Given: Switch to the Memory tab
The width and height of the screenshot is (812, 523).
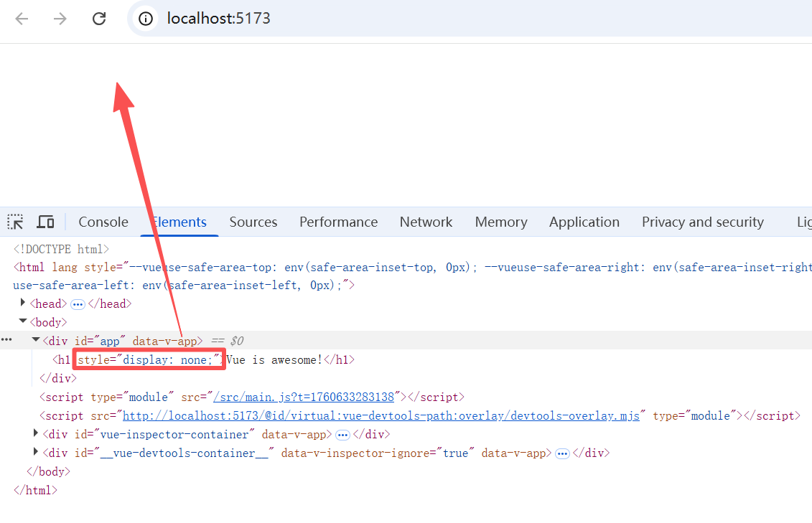Looking at the screenshot, I should tap(500, 222).
